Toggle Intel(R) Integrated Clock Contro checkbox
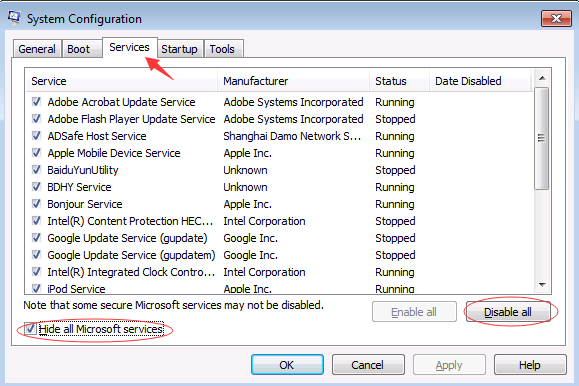579x386 pixels. pos(36,271)
